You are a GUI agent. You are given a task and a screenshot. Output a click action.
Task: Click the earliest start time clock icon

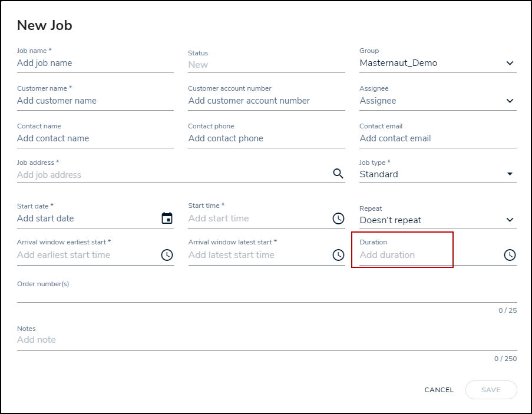[167, 255]
